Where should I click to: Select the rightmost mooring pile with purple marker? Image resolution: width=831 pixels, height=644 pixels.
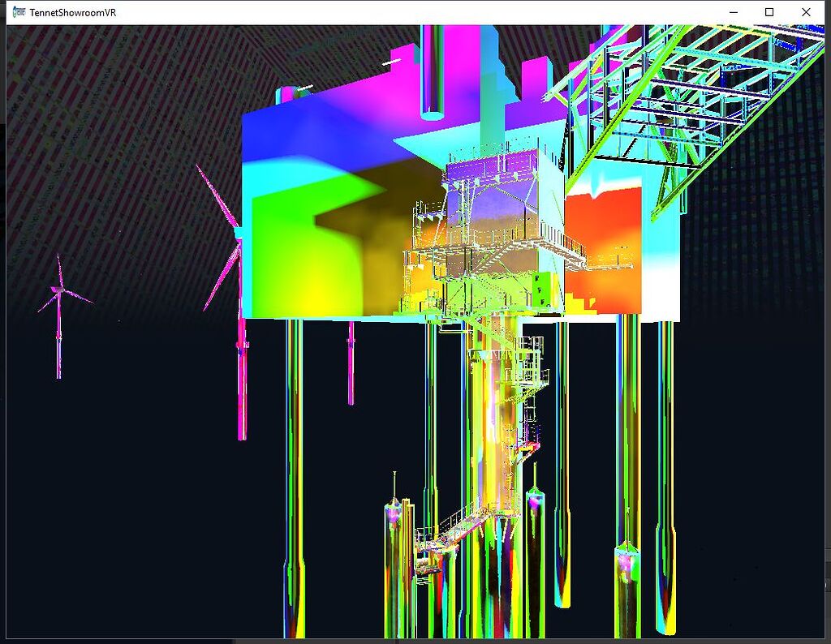[x=625, y=560]
